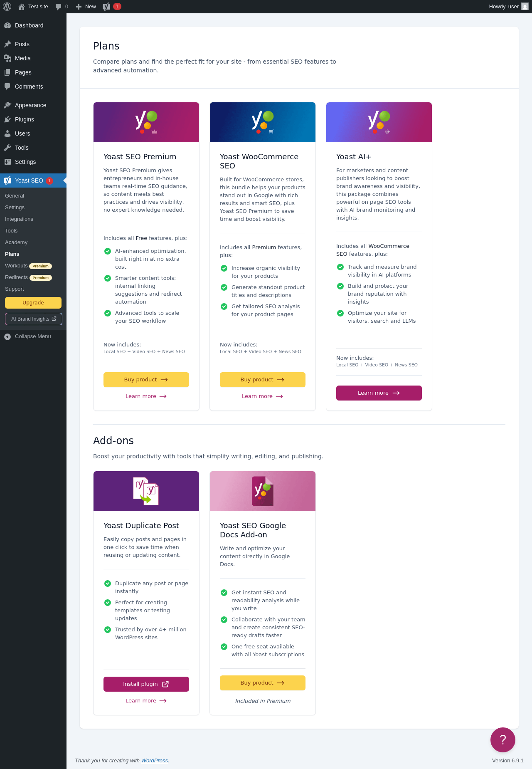Click checkmark beside One free seat available
This screenshot has height=769, width=532.
pyautogui.click(x=224, y=647)
